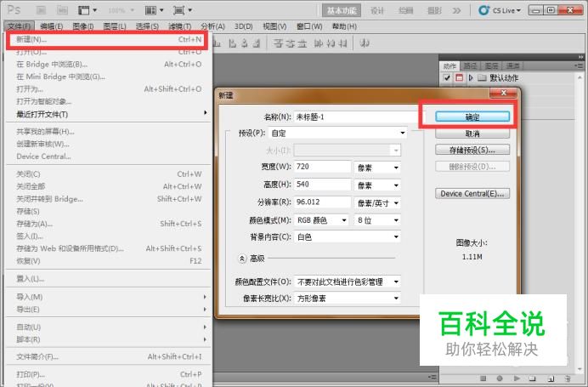588x387 pixels.
Task: Click trash delete icon in Actions panel
Action: (568, 378)
